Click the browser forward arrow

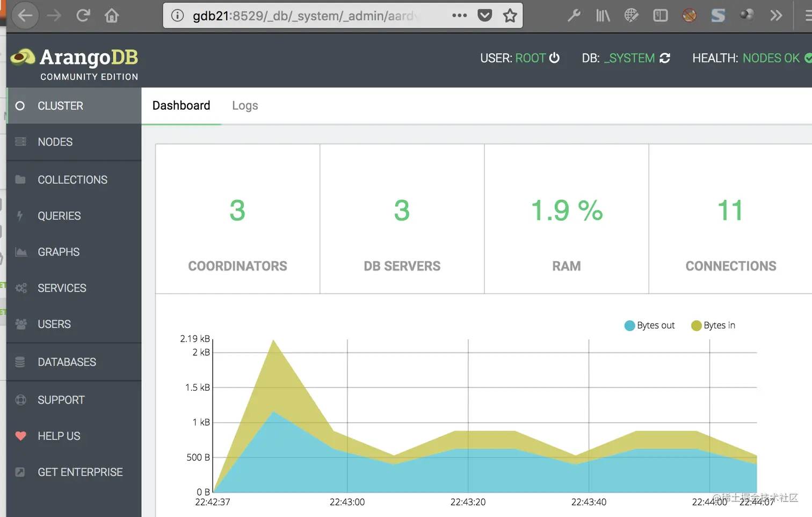[x=54, y=16]
